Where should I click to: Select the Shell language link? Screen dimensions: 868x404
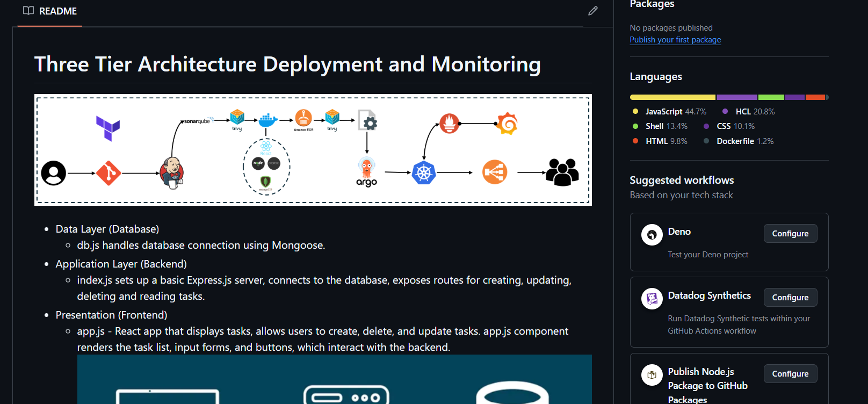tap(666, 126)
